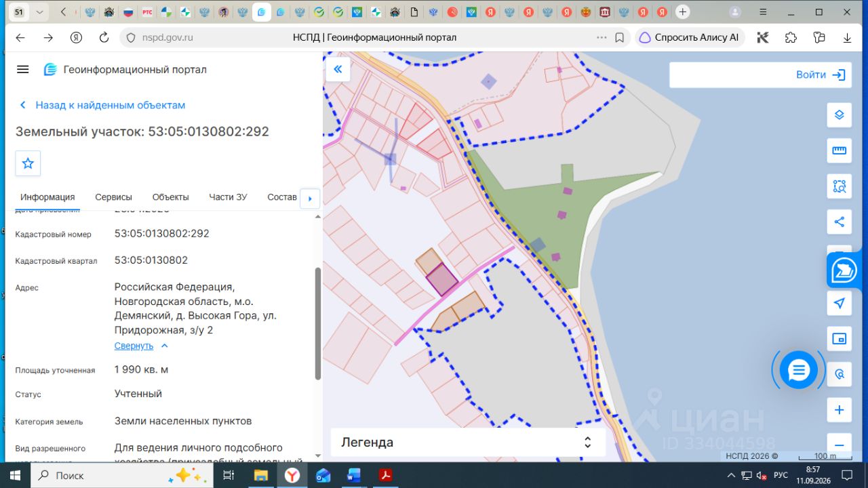Select the ruler measurement tool

839,150
